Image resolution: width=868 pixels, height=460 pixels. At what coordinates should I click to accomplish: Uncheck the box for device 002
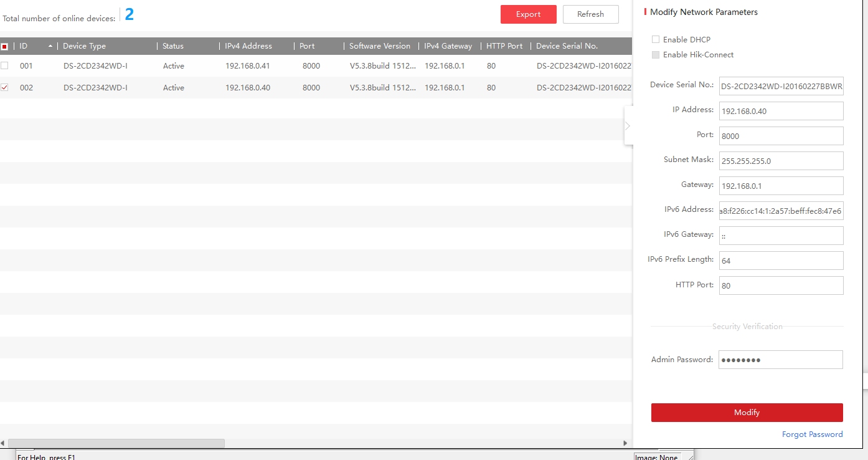(4, 88)
